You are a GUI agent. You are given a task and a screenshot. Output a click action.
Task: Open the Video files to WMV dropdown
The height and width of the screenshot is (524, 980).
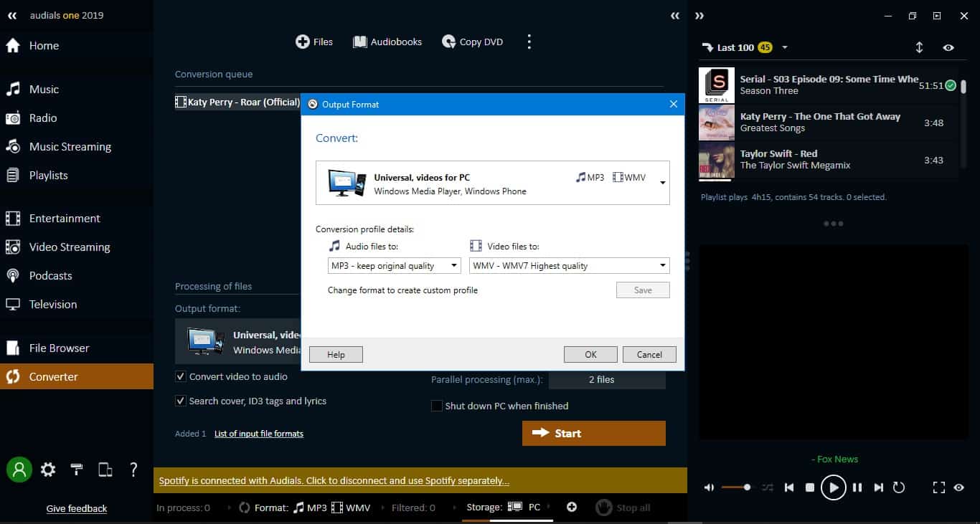(569, 266)
